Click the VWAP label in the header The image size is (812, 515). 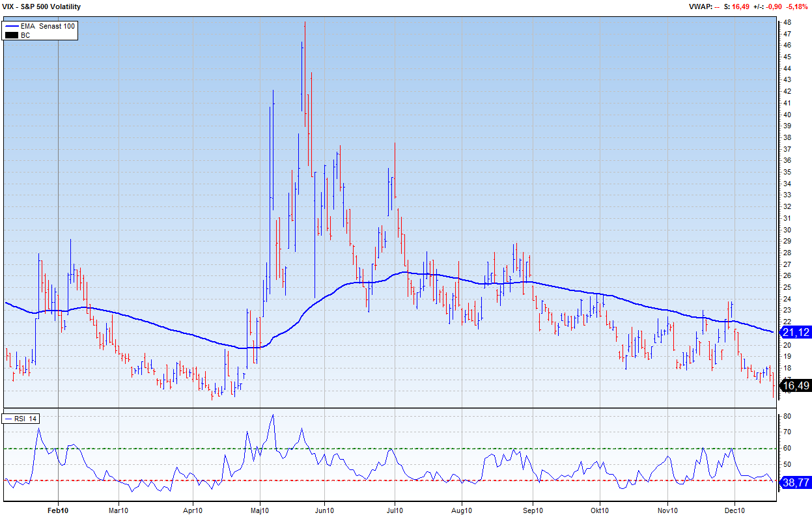tap(701, 7)
